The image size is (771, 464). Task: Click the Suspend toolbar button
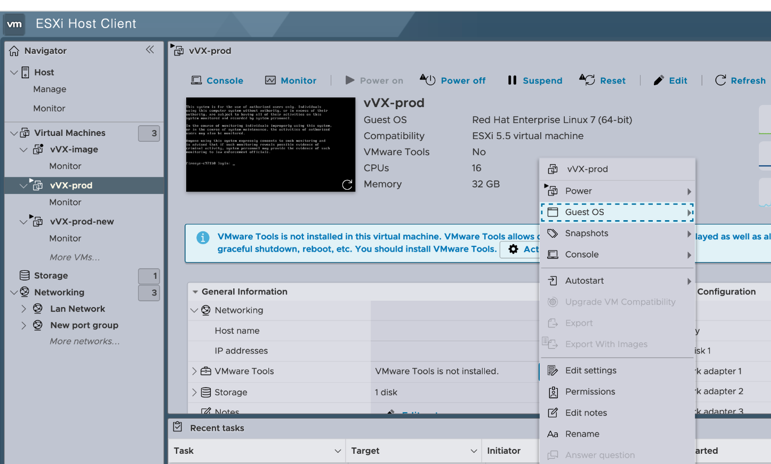534,80
